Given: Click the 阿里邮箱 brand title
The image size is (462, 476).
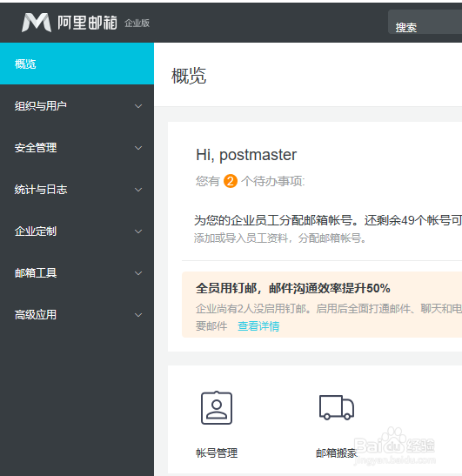Looking at the screenshot, I should click(x=87, y=23).
